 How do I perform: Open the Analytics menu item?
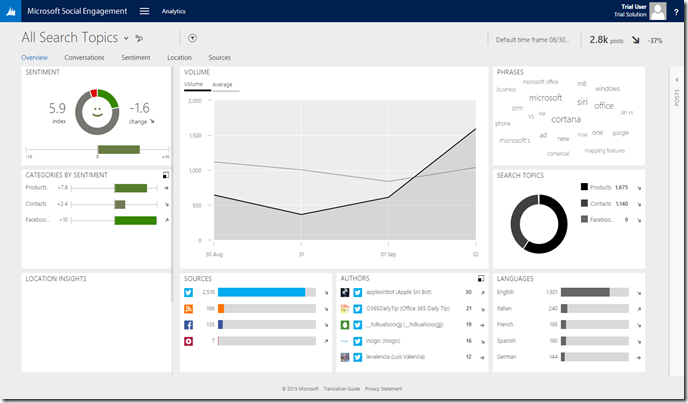coord(173,11)
